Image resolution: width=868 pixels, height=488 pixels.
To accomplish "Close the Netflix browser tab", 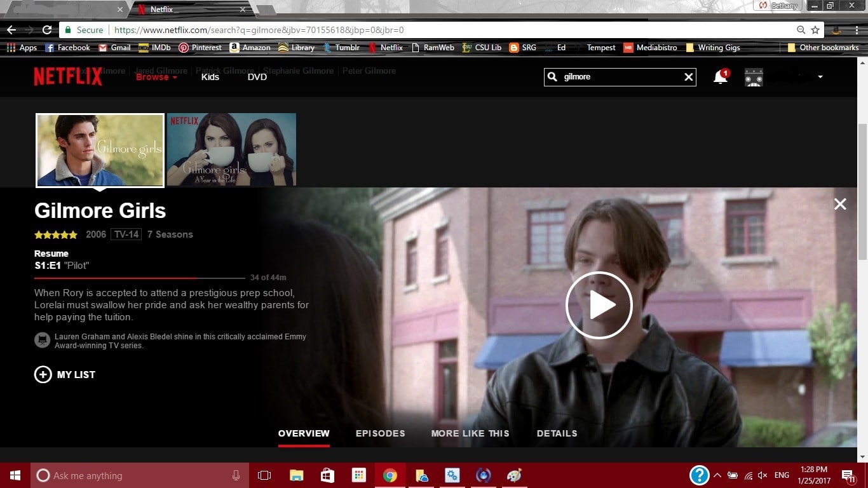I will click(x=242, y=10).
